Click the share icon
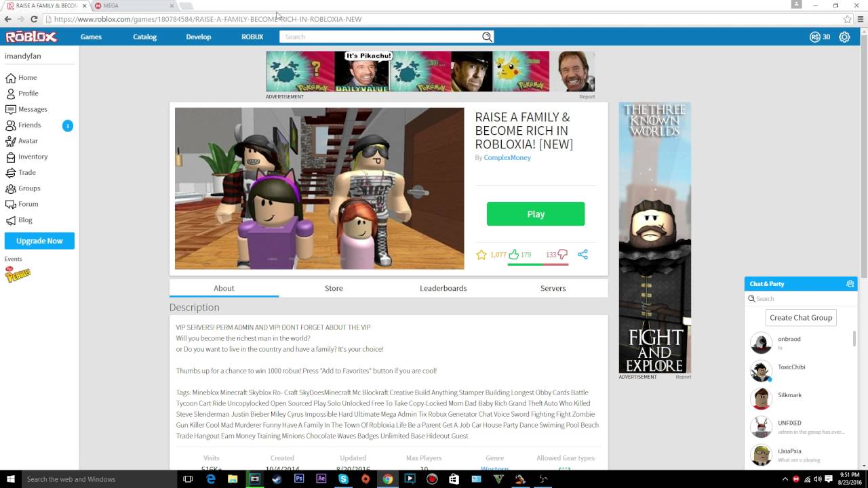 point(583,255)
